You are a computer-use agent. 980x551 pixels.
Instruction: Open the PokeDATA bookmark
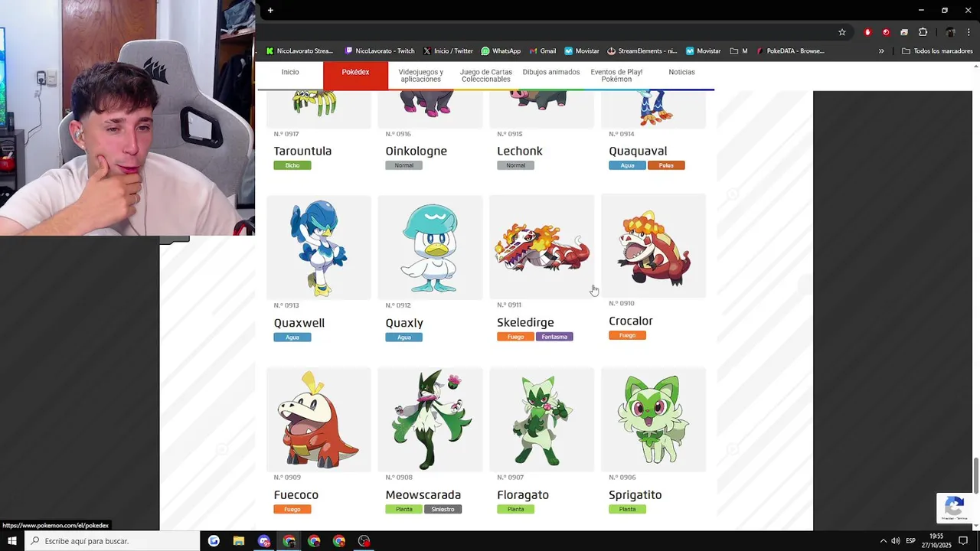tap(790, 51)
